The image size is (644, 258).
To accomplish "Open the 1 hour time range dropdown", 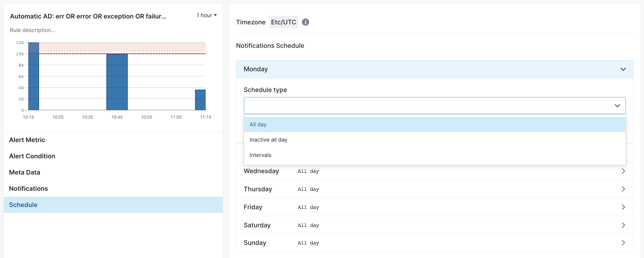I will click(x=206, y=15).
